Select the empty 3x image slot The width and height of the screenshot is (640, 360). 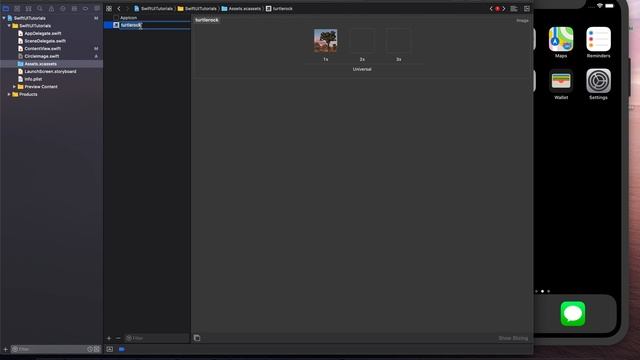tap(398, 40)
